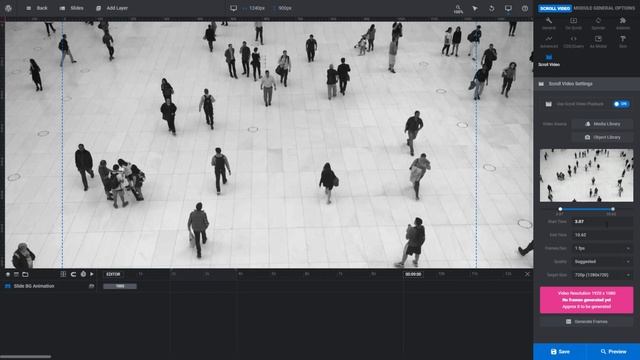Click the Media Library button
The width and height of the screenshot is (640, 360).
tap(602, 124)
